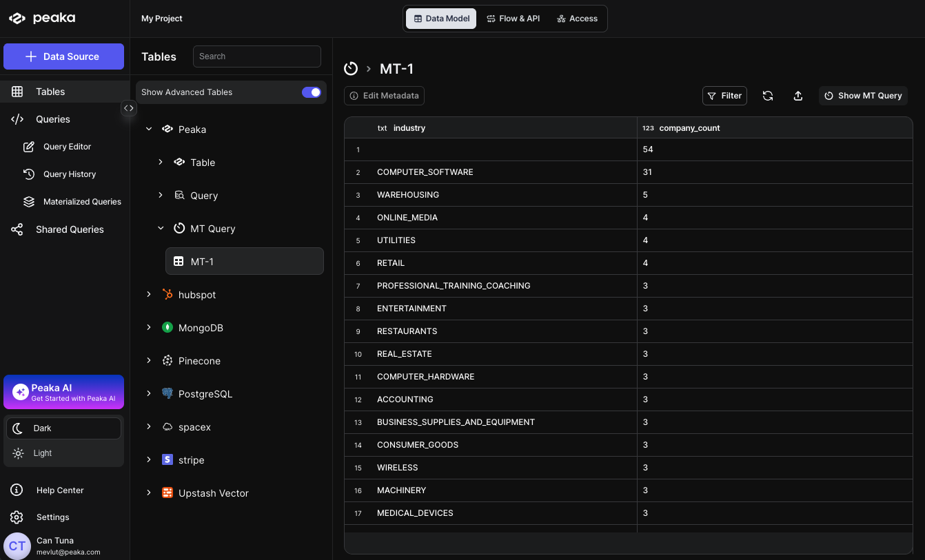Screen dimensions: 925x560
Task: Open Materialized Queries in the sidebar
Action: pos(81,202)
